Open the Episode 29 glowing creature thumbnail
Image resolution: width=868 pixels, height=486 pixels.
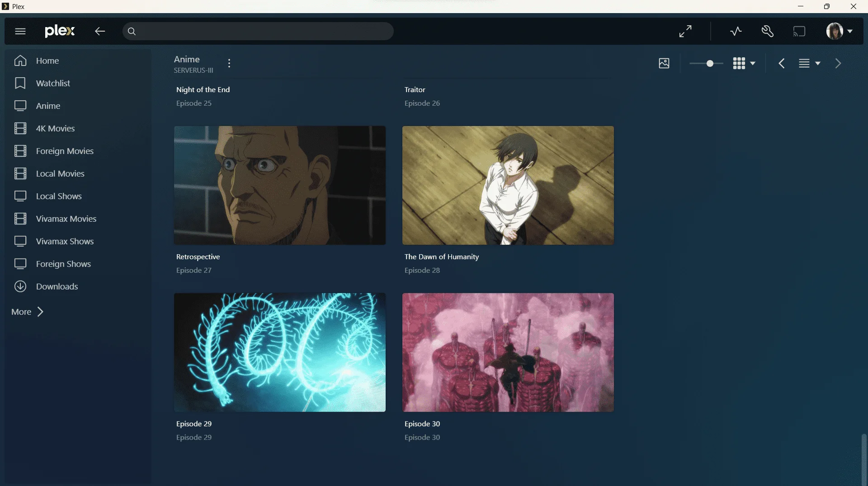click(x=280, y=352)
